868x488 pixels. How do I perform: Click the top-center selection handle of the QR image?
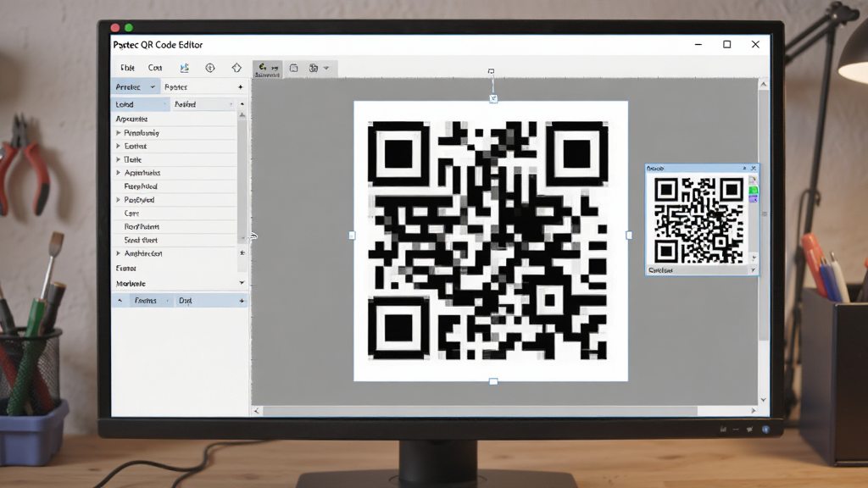493,99
